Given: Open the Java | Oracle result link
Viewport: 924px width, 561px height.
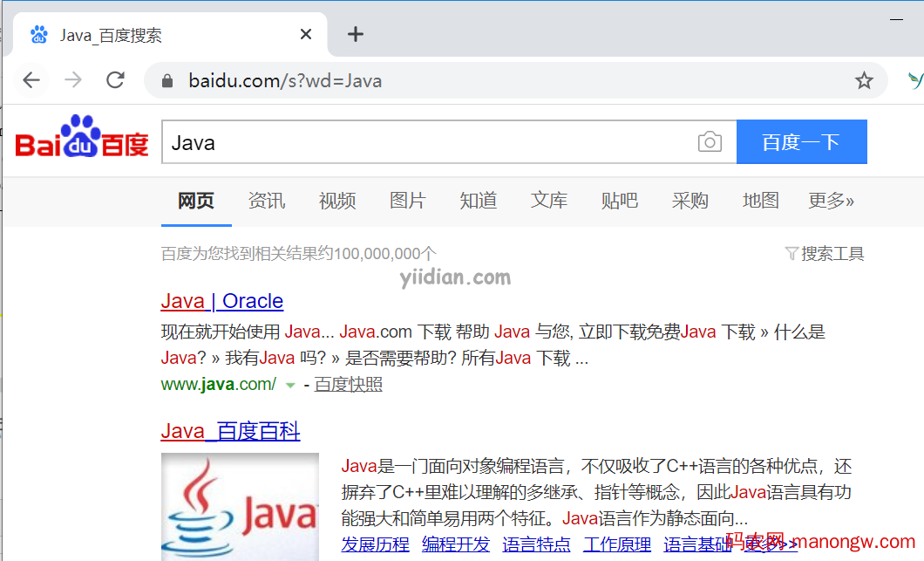Looking at the screenshot, I should point(221,301).
